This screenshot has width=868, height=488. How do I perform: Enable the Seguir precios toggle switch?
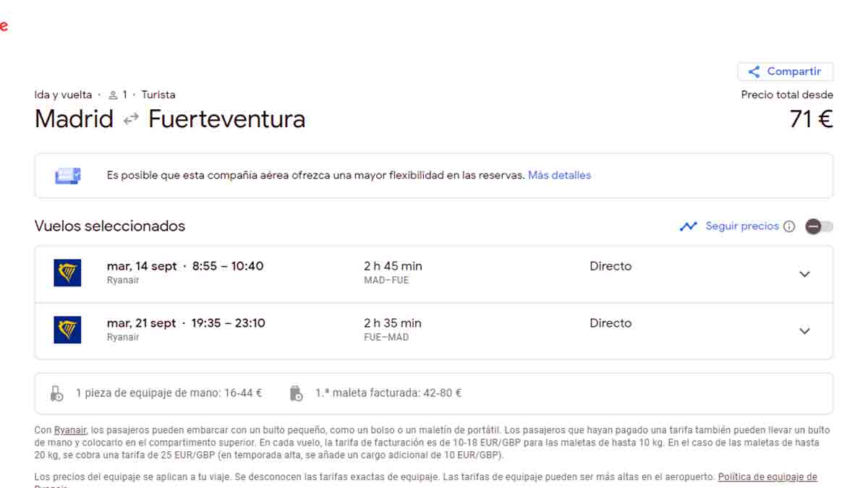click(x=820, y=226)
